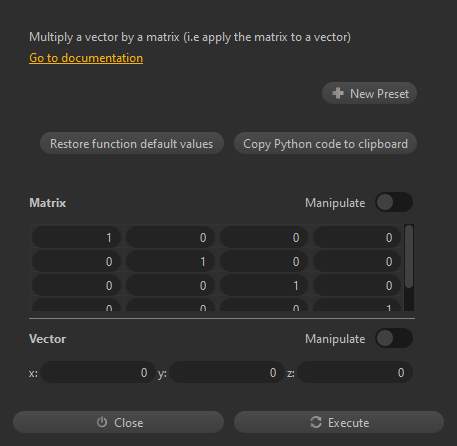Select the Vector y input field
This screenshot has width=457, height=446.
click(227, 372)
